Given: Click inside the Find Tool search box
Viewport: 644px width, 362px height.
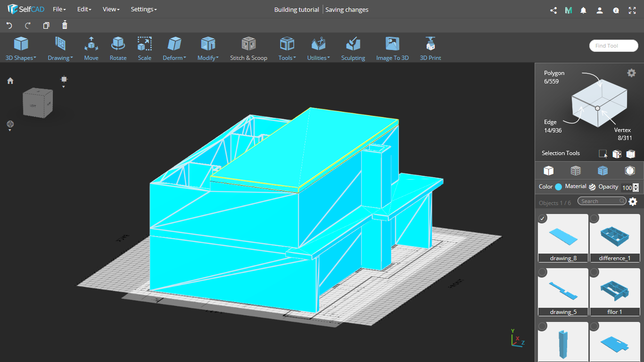Looking at the screenshot, I should tap(614, 46).
